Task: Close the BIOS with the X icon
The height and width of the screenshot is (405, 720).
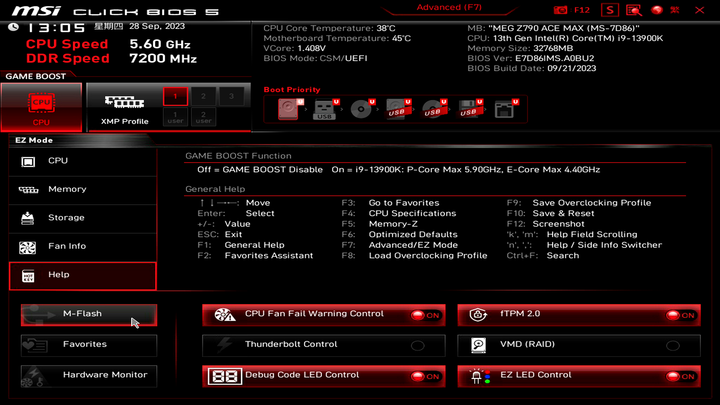Action: (x=700, y=10)
